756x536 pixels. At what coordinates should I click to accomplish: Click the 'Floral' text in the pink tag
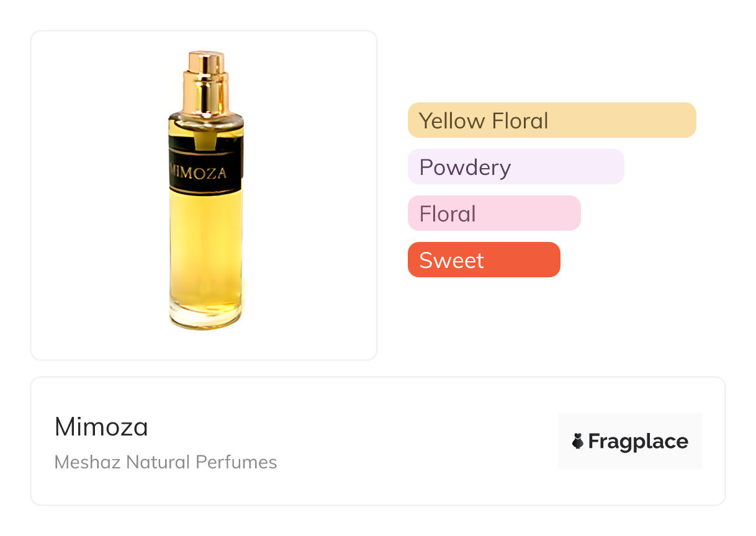(x=448, y=214)
